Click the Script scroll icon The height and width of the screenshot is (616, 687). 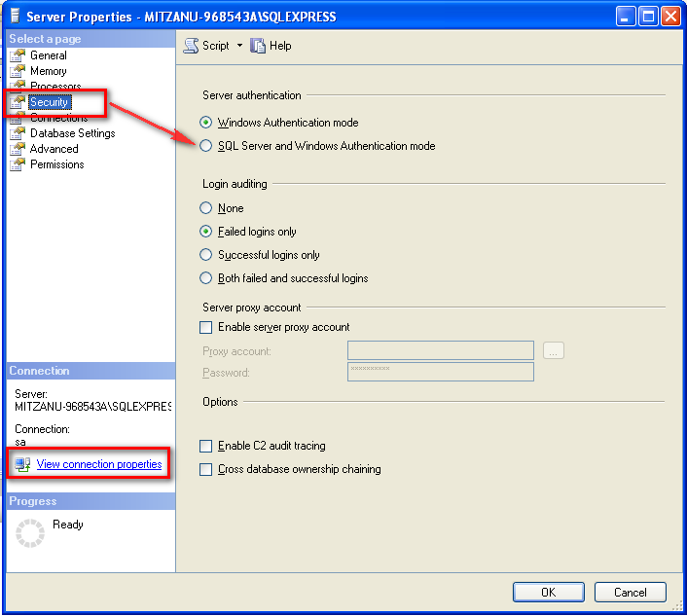tap(191, 46)
